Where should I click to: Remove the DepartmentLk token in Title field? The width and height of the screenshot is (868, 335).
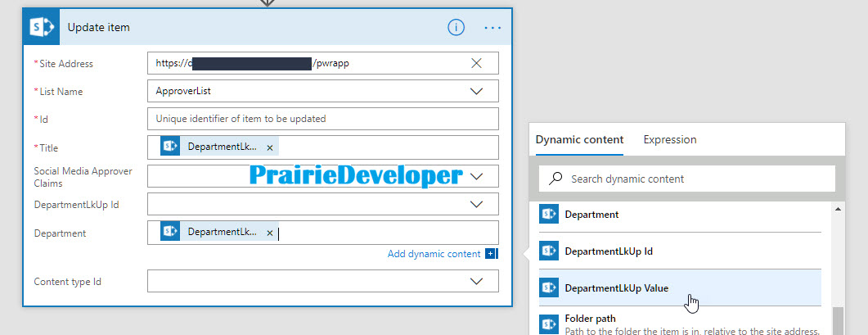[270, 147]
